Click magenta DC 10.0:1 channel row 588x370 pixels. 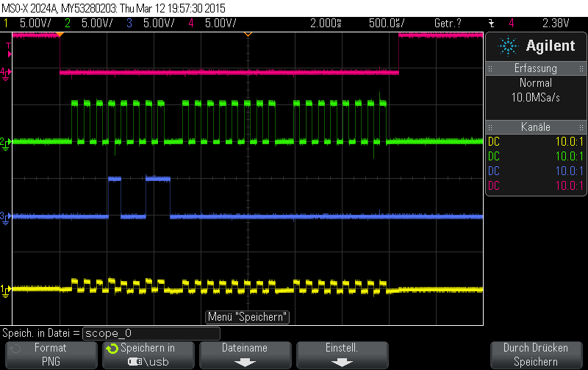coord(536,186)
